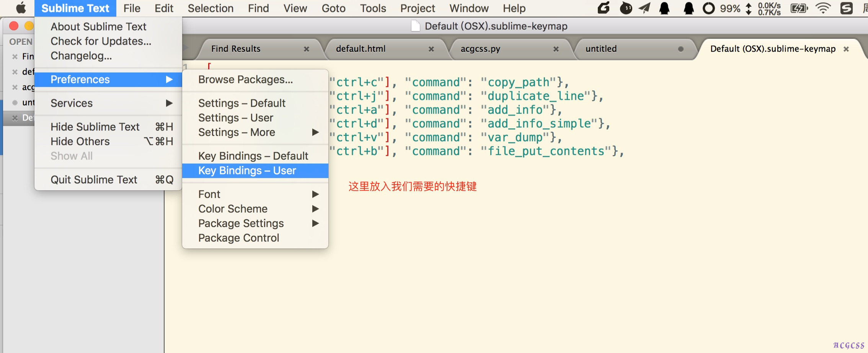Click the Apple logo menu icon
This screenshot has width=868, height=353.
[21, 8]
